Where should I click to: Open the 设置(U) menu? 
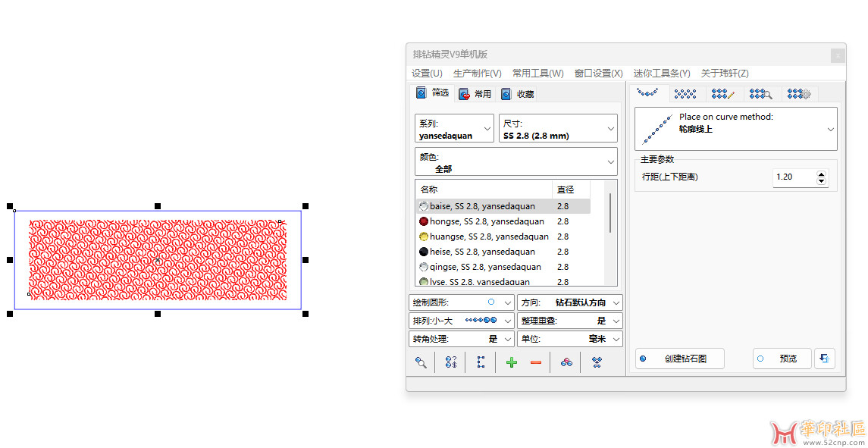[x=427, y=73]
